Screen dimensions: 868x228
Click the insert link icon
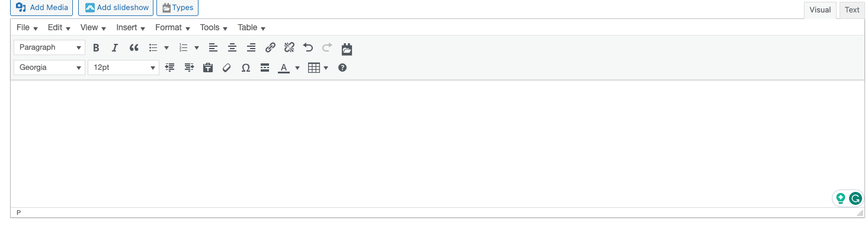tap(270, 47)
